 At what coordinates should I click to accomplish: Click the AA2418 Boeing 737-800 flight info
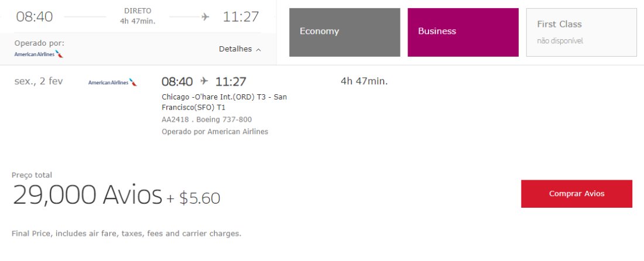(x=207, y=119)
